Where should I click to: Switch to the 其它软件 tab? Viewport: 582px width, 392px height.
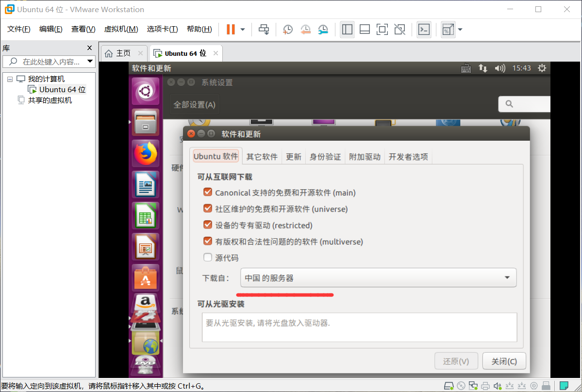click(x=262, y=157)
